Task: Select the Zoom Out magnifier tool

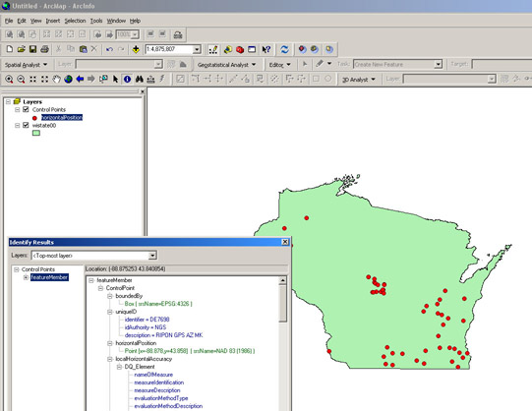Action: pos(21,79)
